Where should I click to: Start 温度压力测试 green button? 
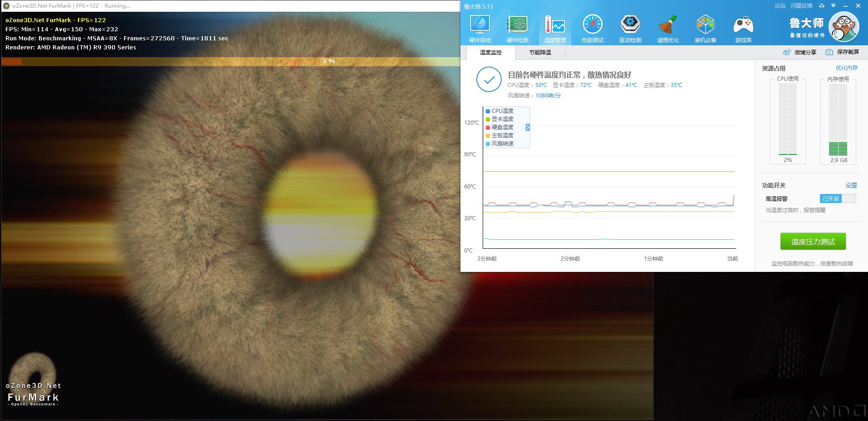click(813, 242)
